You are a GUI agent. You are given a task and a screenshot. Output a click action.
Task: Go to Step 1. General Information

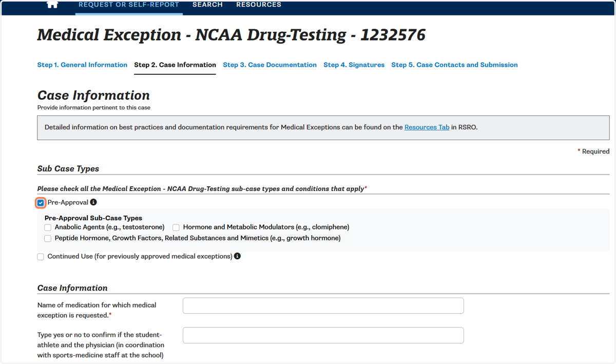82,65
